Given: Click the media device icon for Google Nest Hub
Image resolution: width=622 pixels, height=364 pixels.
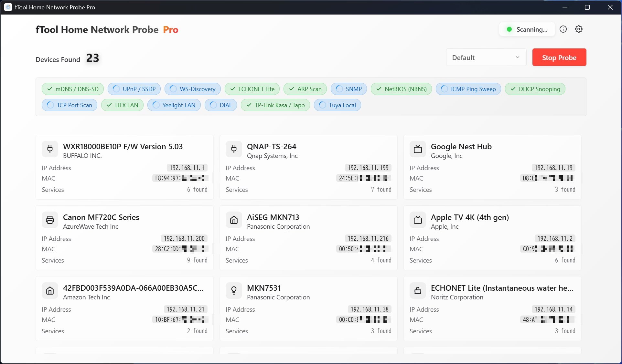Looking at the screenshot, I should (x=418, y=149).
